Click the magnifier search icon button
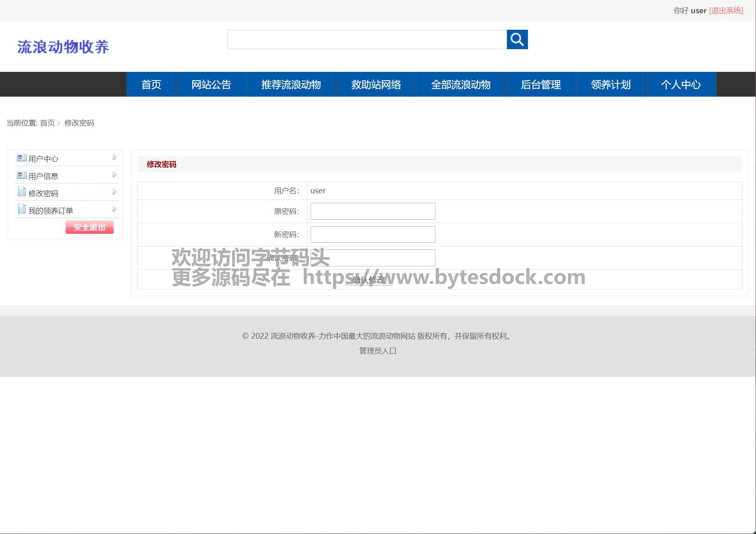The image size is (756, 534). 517,39
